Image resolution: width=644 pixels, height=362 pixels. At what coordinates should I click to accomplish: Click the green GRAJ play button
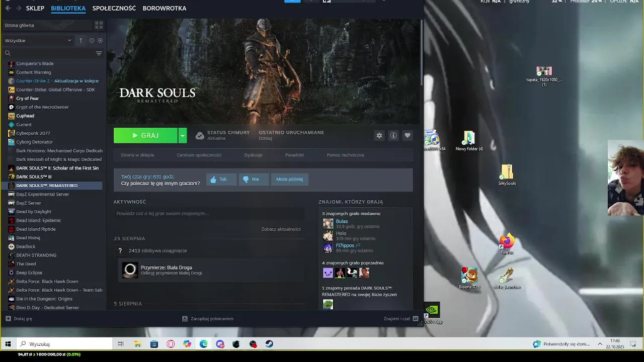(145, 135)
